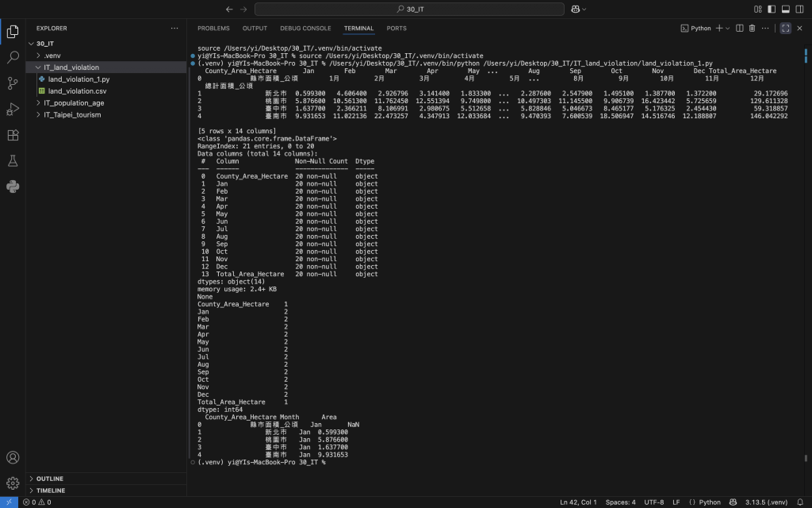Open the Python environments view
Viewport: 812px width, 508px height.
[13, 187]
